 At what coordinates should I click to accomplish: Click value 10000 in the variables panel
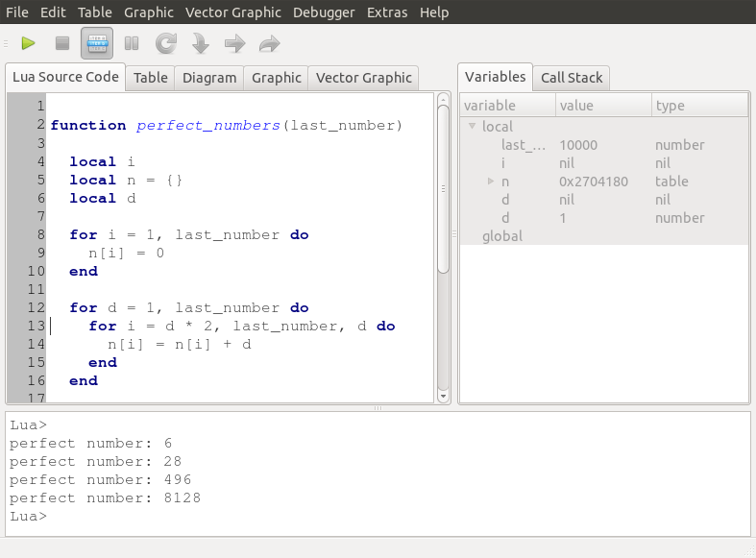tap(578, 145)
